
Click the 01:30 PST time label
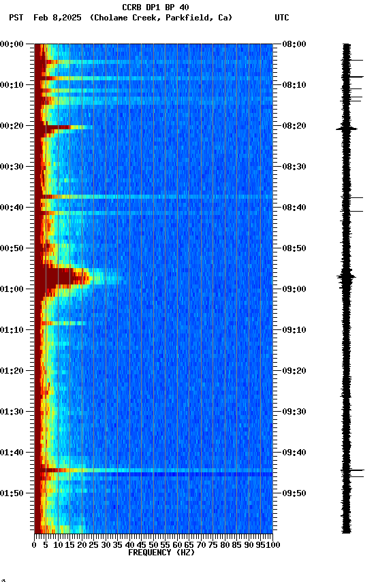[12, 412]
